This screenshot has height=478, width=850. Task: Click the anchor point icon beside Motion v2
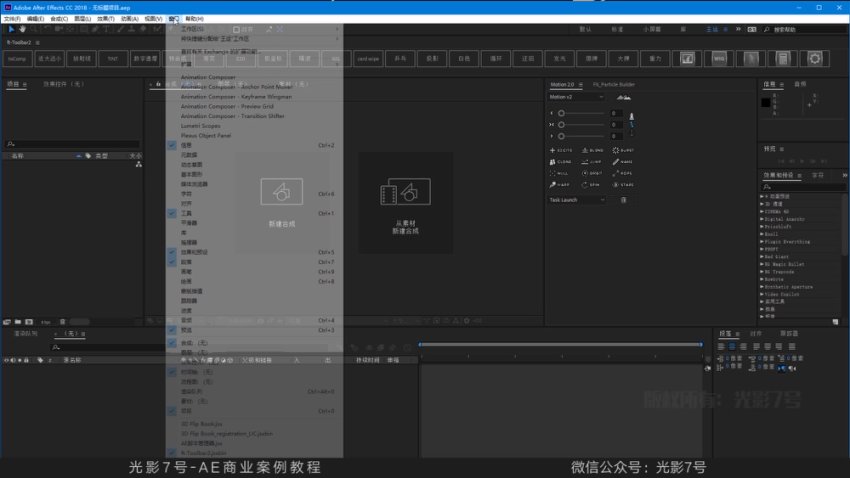tap(623, 97)
